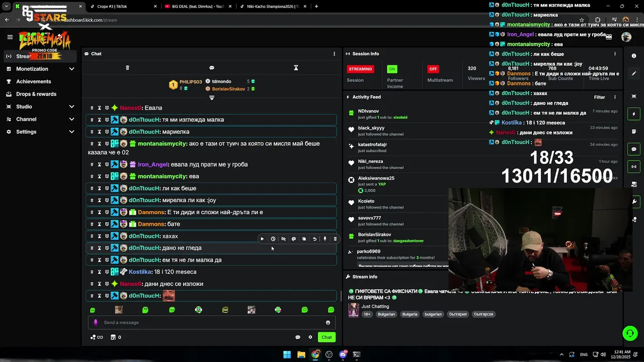Viewport: 644px width, 362px height.
Task: Open a new browser tab with plus button
Action: pos(316,7)
